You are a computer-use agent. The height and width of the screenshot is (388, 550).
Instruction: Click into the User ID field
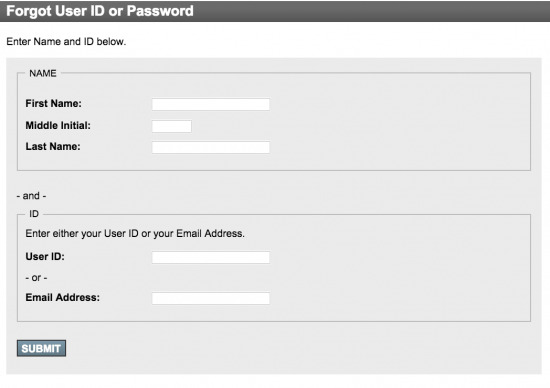[211, 257]
